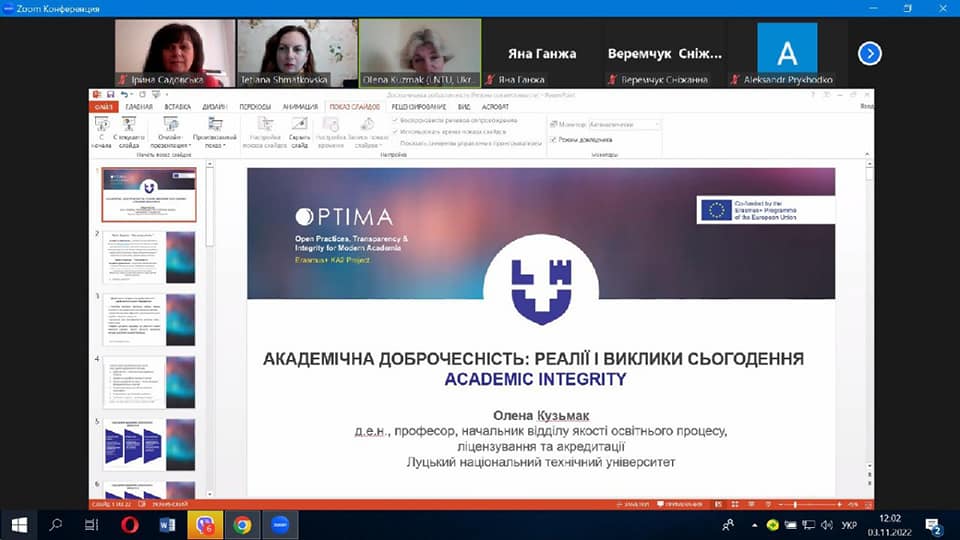Image resolution: width=960 pixels, height=540 pixels.
Task: Click zoom in plus button in status bar
Action: (x=839, y=504)
